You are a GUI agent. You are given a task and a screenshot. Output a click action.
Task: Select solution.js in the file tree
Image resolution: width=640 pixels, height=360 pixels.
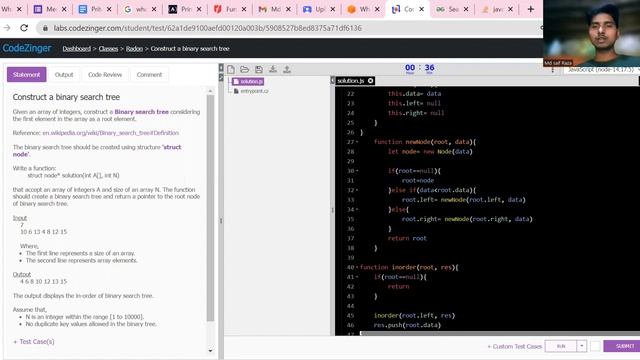(248, 82)
